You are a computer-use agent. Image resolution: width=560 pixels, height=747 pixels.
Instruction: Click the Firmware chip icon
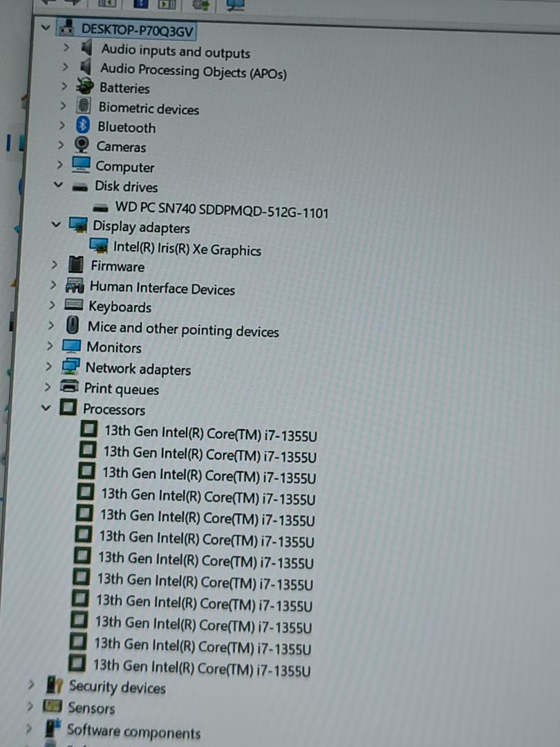pyautogui.click(x=76, y=264)
